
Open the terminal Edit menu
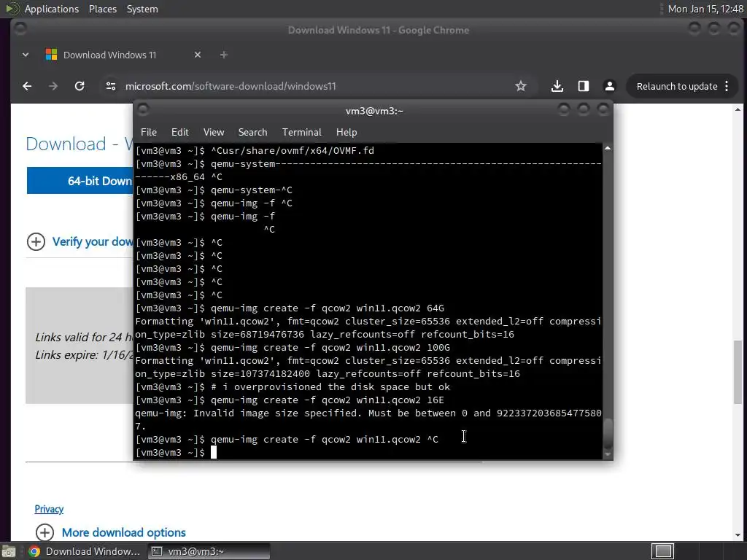point(180,133)
